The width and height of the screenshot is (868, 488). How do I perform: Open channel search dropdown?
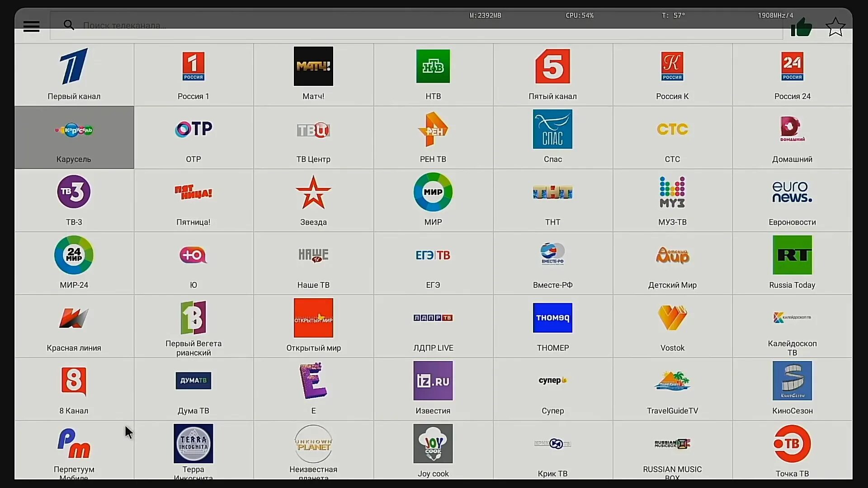[69, 25]
